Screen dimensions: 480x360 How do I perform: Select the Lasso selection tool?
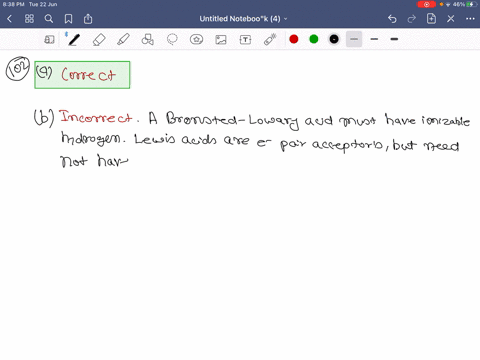(172, 40)
